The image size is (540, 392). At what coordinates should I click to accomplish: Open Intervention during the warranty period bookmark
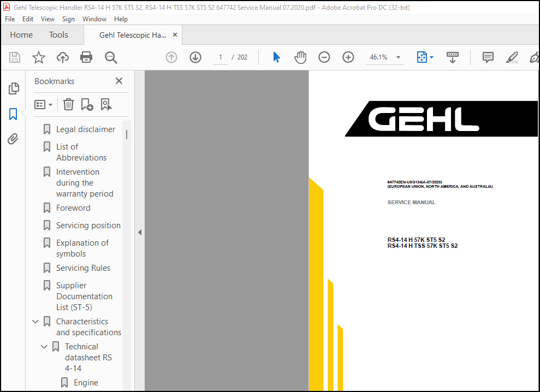[85, 182]
